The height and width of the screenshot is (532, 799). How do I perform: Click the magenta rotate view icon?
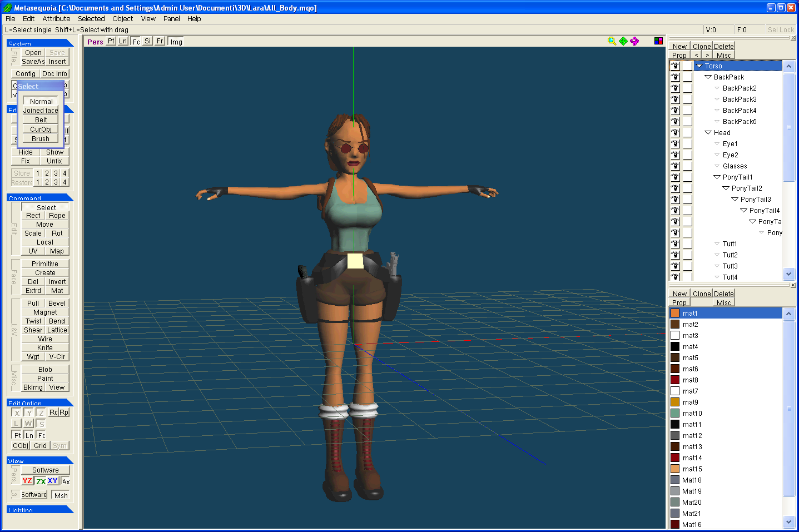634,41
